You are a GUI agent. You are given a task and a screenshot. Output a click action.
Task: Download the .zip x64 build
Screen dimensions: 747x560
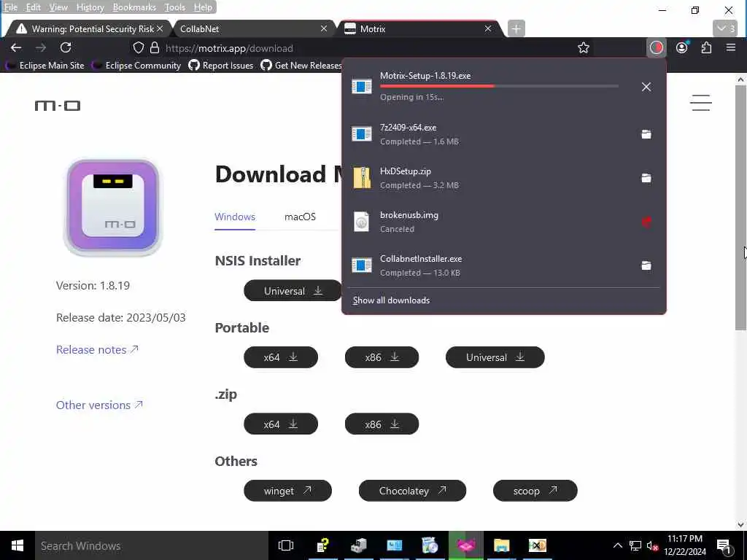click(x=281, y=424)
